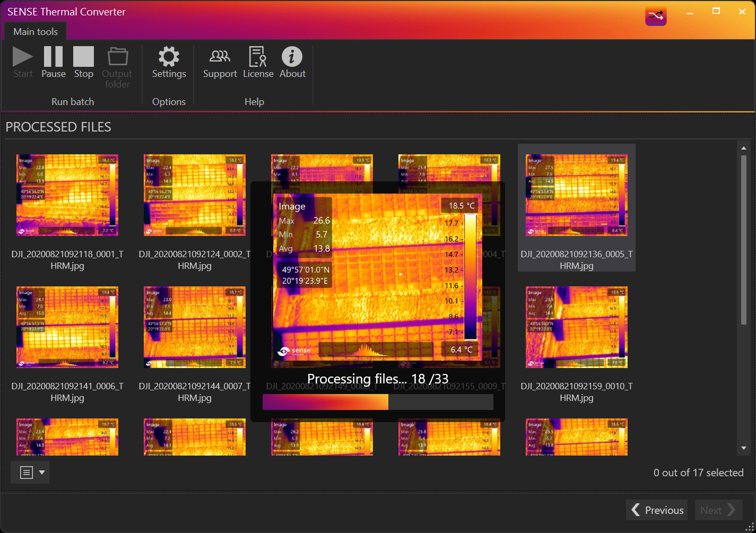Select thumbnail DJI_20200821092159_0010_T HRM.jpg
Viewport: 756px width, 533px height.
click(x=577, y=328)
